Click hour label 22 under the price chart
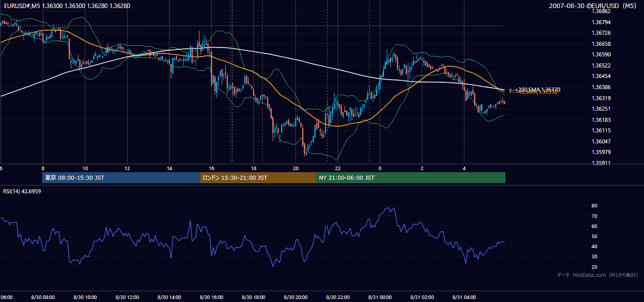The image size is (644, 302). click(338, 168)
